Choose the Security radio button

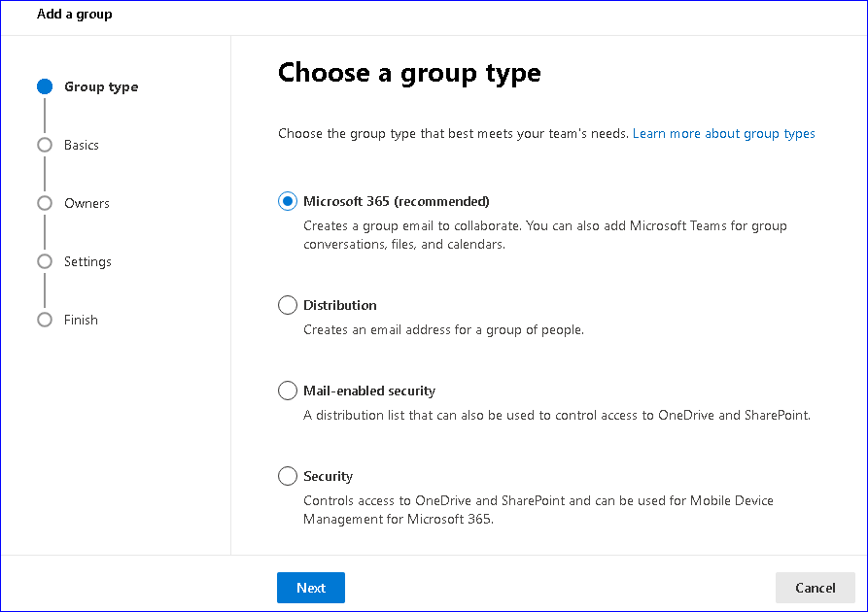click(x=288, y=476)
